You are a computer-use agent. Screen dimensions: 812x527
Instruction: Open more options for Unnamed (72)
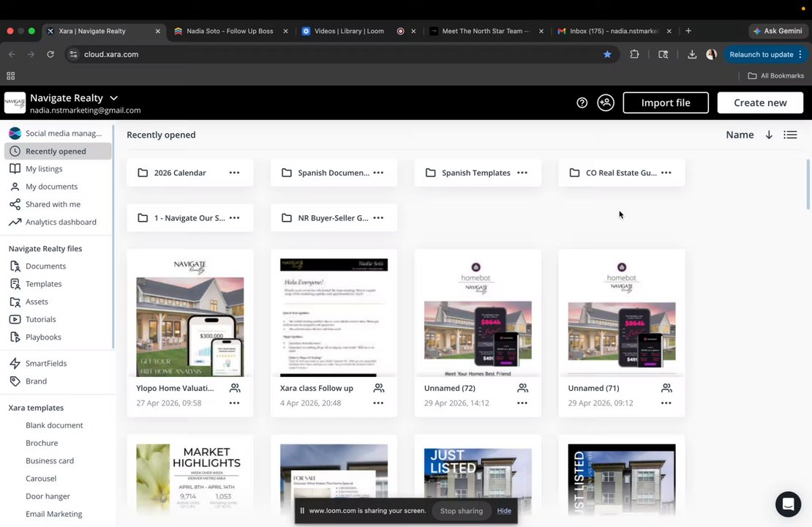[x=522, y=403]
